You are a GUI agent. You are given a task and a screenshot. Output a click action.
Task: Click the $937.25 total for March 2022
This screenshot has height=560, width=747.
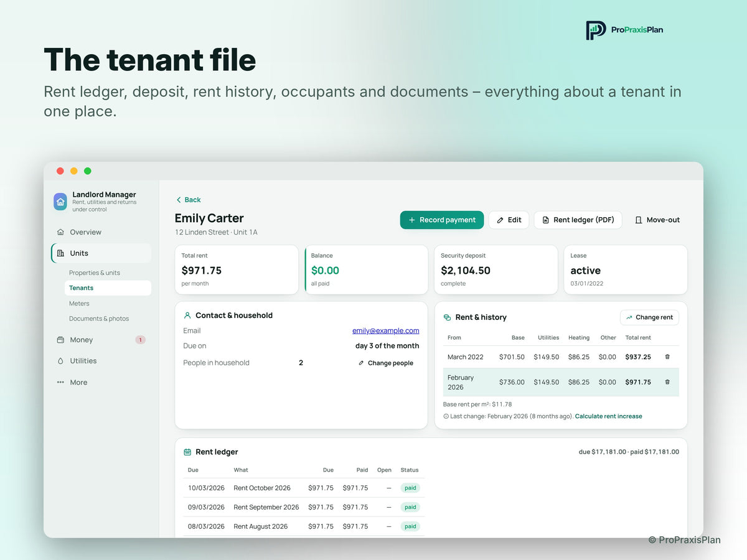[x=638, y=357]
